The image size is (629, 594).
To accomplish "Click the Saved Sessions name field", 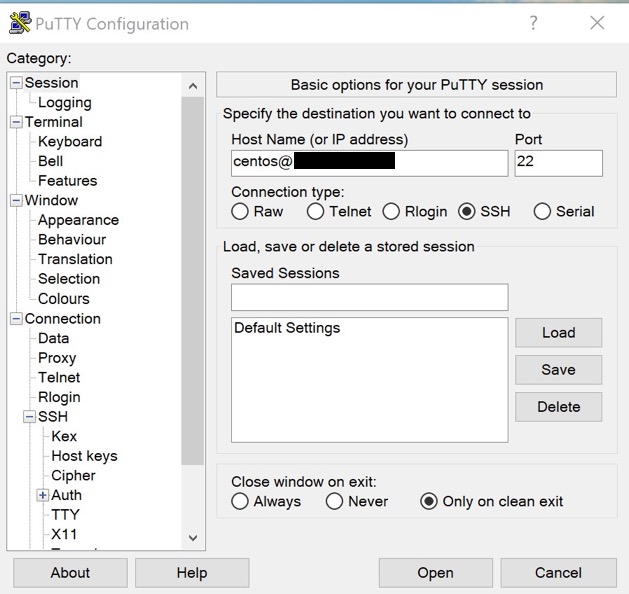I will pyautogui.click(x=369, y=297).
